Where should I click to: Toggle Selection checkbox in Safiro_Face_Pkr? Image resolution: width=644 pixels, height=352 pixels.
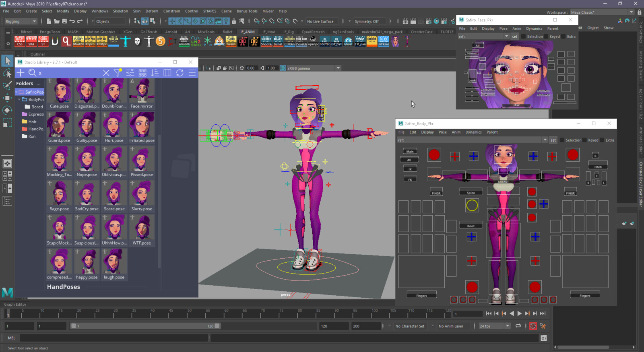click(x=523, y=36)
